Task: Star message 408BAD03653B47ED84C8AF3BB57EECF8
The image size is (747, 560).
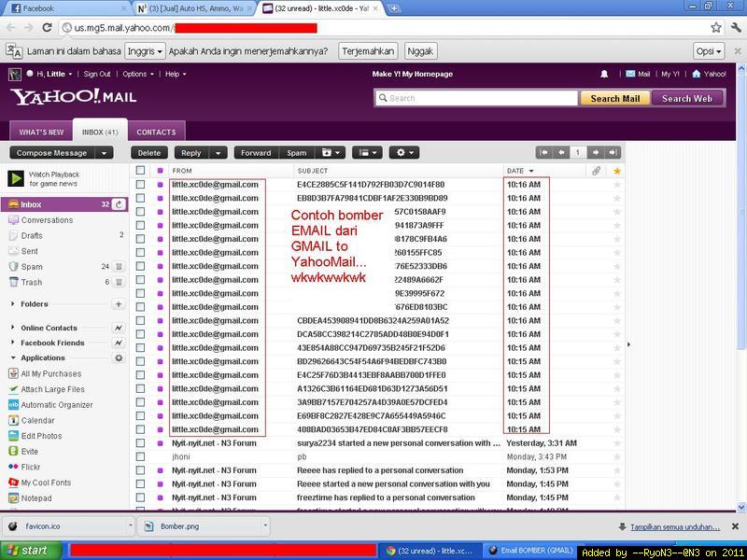Action: [x=617, y=429]
